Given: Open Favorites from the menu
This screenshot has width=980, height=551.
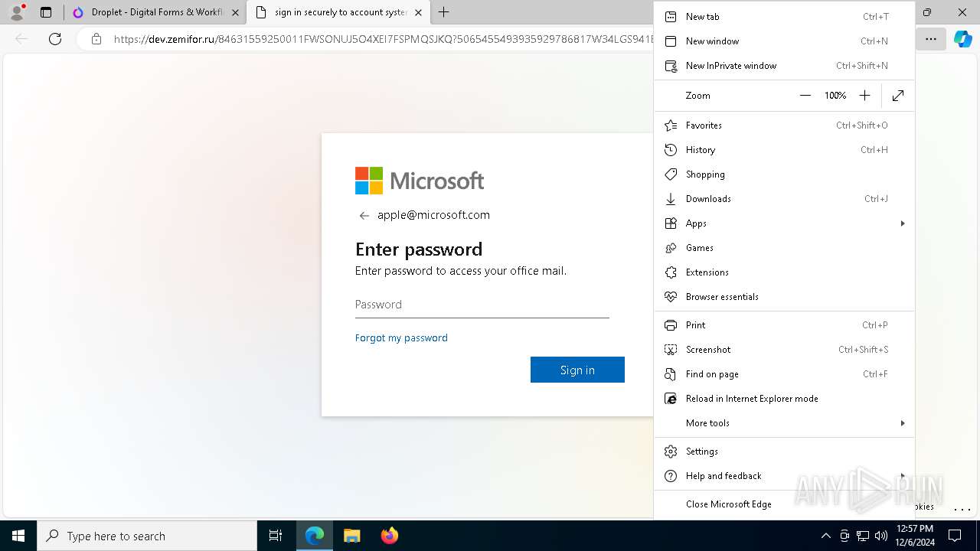Looking at the screenshot, I should 784,126.
